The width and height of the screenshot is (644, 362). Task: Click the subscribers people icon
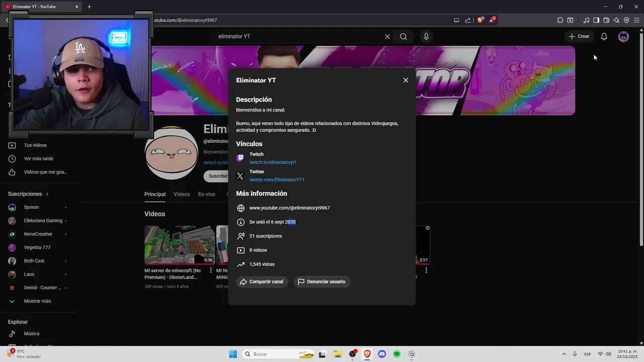[240, 236]
